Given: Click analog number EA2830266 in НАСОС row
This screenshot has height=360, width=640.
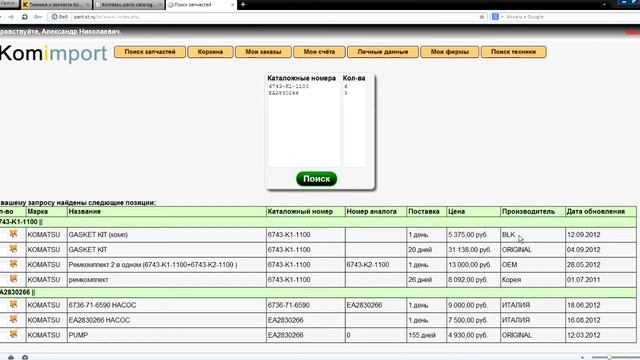Looking at the screenshot, I should tap(364, 305).
